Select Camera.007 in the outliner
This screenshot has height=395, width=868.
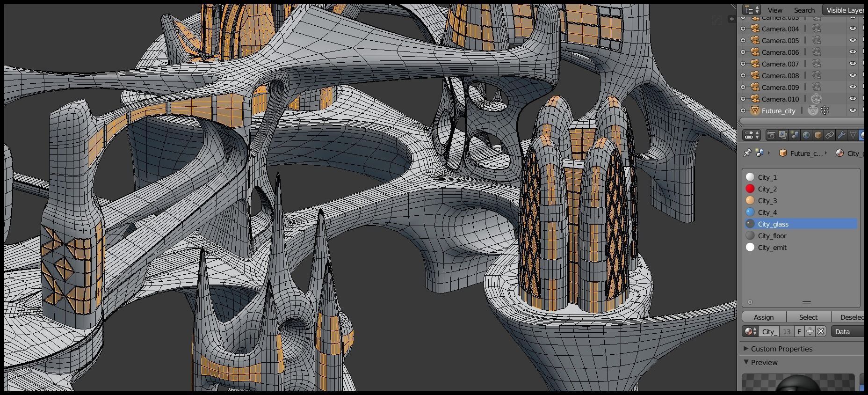780,64
